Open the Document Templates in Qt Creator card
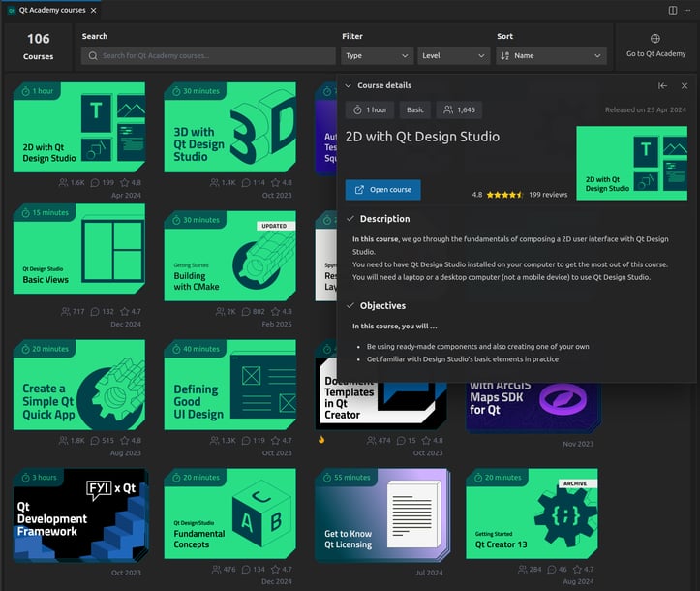Viewport: 700px width, 591px height. click(380, 404)
